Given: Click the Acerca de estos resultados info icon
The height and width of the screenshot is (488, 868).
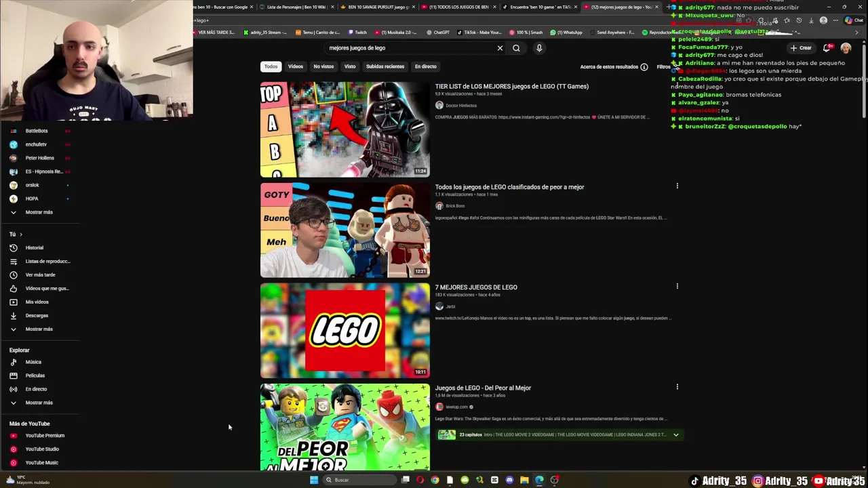Looking at the screenshot, I should coord(644,67).
